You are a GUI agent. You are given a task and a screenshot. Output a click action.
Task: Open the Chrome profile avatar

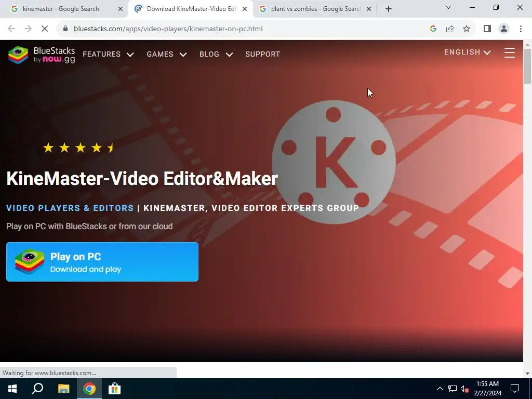504,29
